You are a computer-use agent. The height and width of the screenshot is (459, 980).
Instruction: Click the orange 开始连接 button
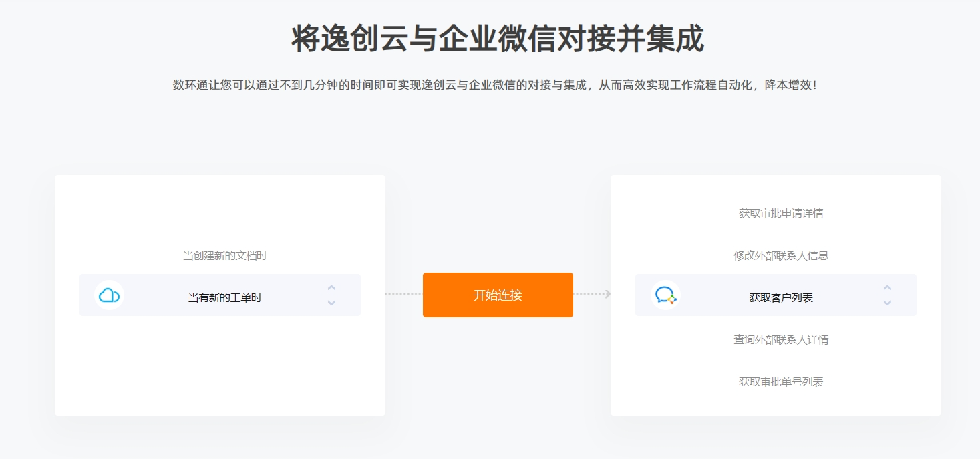point(498,295)
